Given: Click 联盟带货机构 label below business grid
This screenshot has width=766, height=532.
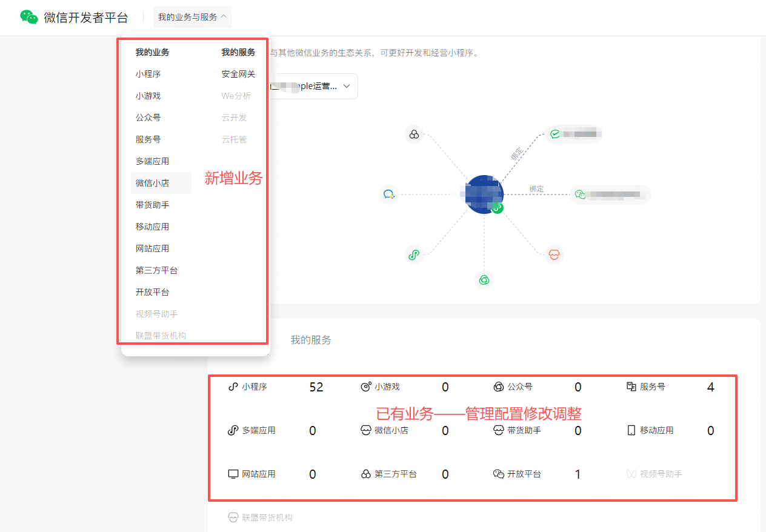Looking at the screenshot, I should click(267, 517).
